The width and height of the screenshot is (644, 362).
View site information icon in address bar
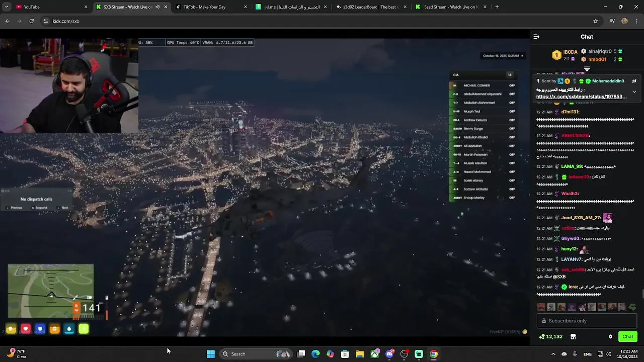pos(46,21)
